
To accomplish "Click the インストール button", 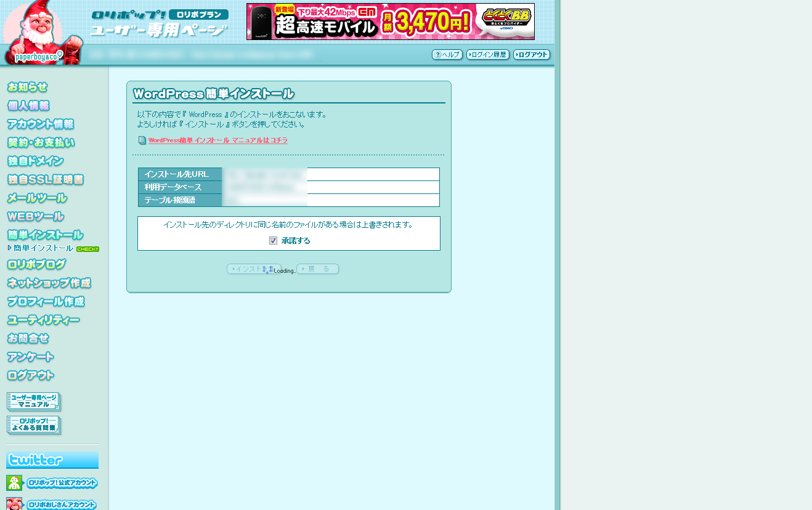I will point(254,269).
